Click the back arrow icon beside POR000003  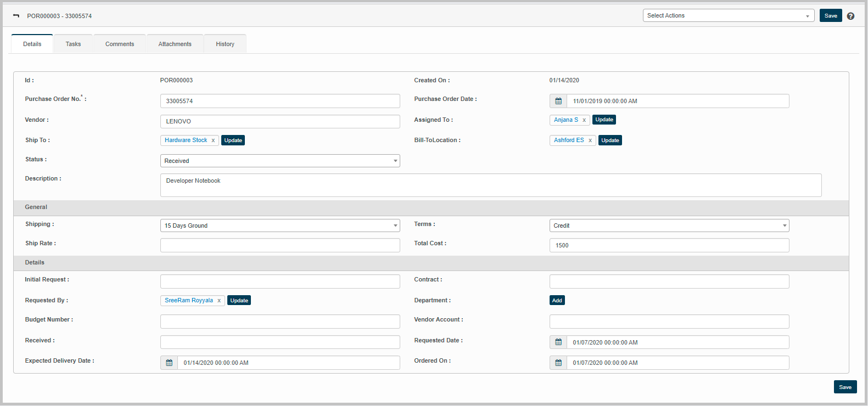pyautogui.click(x=16, y=16)
